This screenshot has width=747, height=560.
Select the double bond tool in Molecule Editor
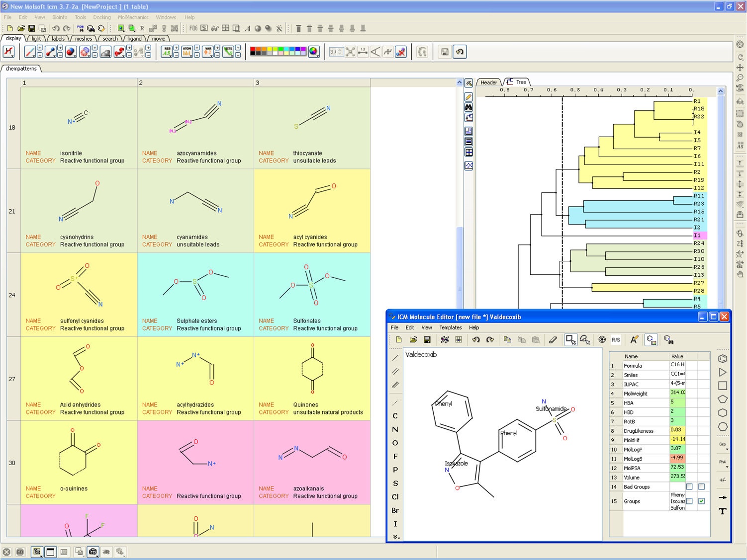(395, 371)
